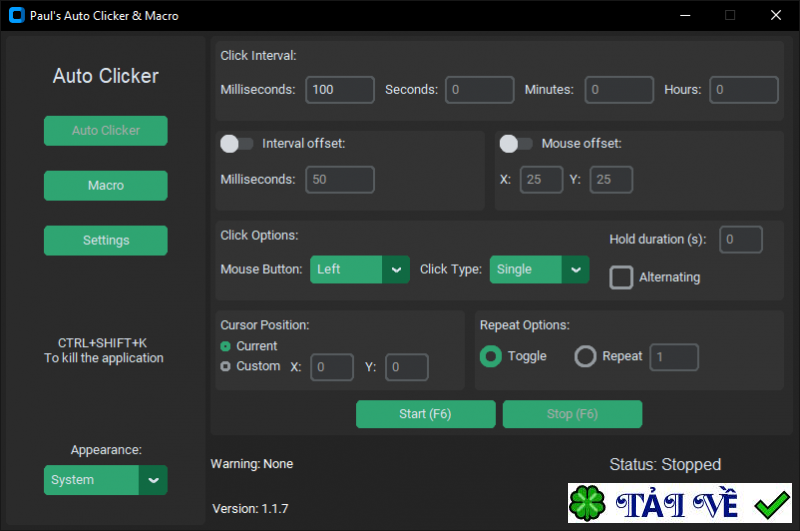
Task: Open the Settings page
Action: [106, 240]
